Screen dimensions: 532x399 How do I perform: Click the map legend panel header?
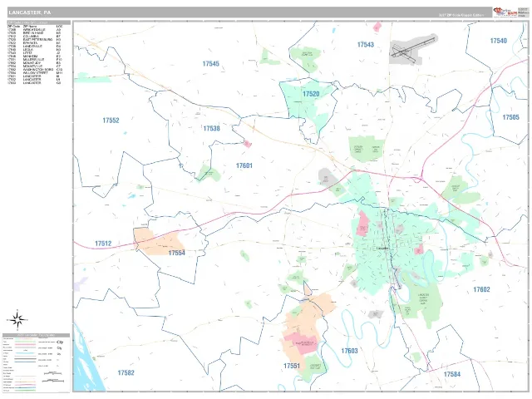37,335
